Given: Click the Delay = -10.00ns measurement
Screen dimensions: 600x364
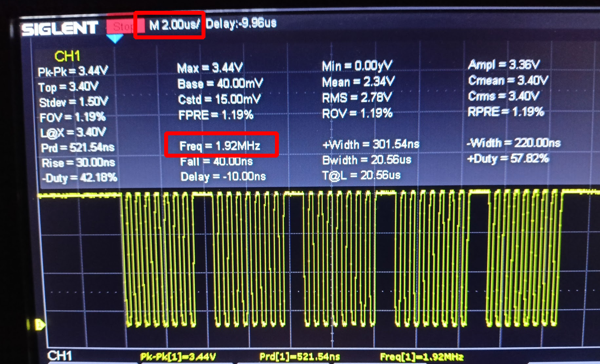Looking at the screenshot, I should click(223, 177).
